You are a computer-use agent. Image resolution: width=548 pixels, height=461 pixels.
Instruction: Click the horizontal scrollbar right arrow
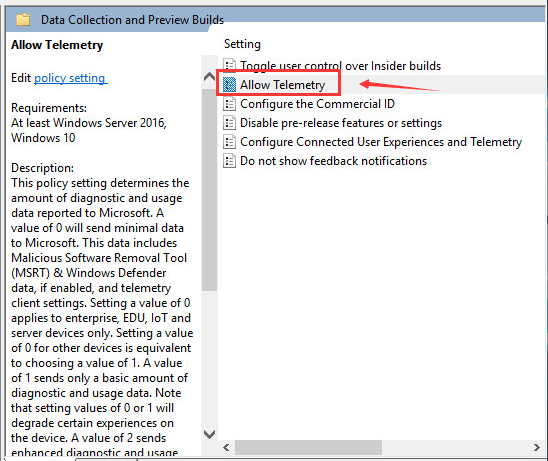[x=536, y=447]
